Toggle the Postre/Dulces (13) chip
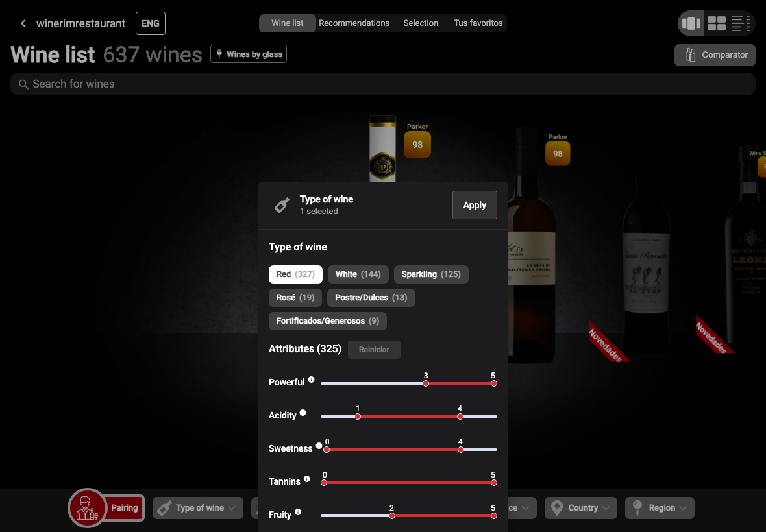The width and height of the screenshot is (766, 532). tap(371, 298)
